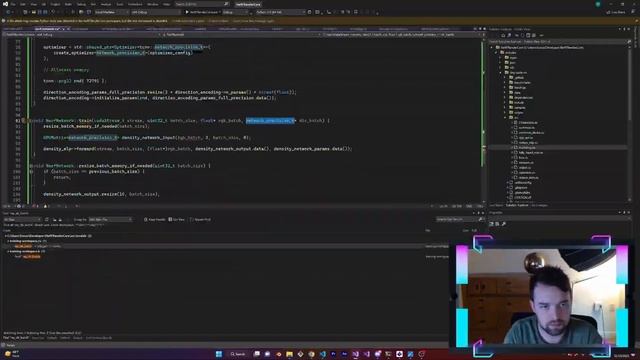Click the Visual Studio logo icon
The width and height of the screenshot is (640, 360).
pyautogui.click(x=5, y=4)
